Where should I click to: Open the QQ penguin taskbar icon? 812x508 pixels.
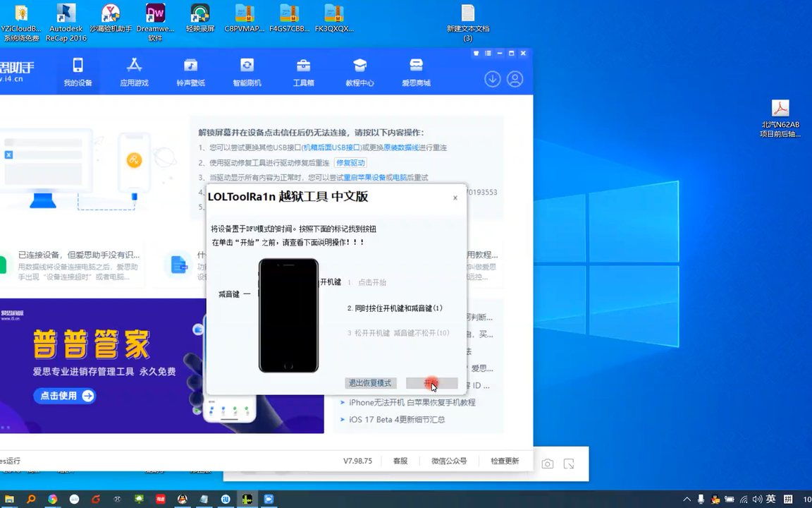183,500
